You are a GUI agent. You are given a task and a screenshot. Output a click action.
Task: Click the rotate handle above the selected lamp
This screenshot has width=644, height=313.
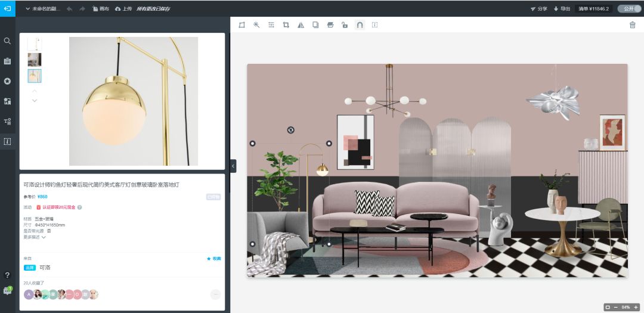[x=290, y=130]
